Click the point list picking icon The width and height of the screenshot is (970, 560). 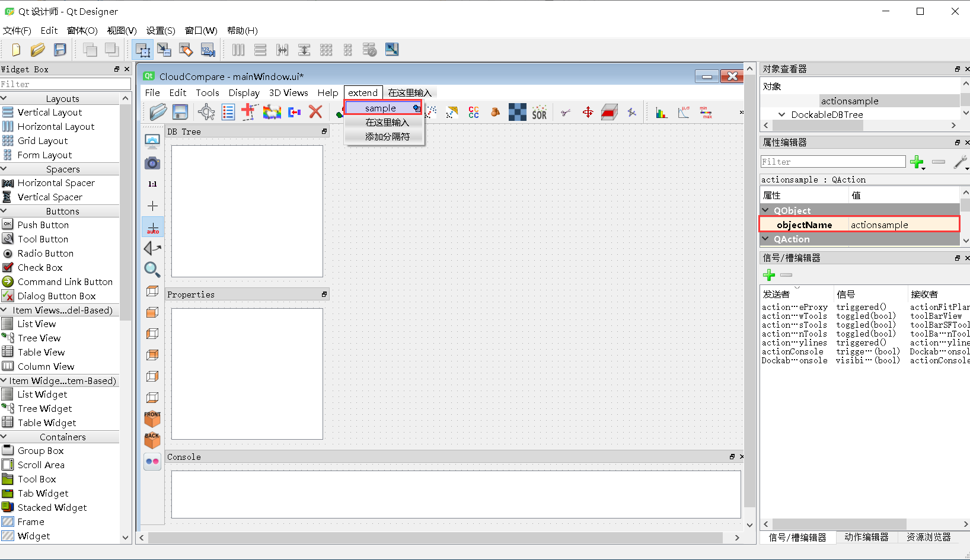click(228, 112)
